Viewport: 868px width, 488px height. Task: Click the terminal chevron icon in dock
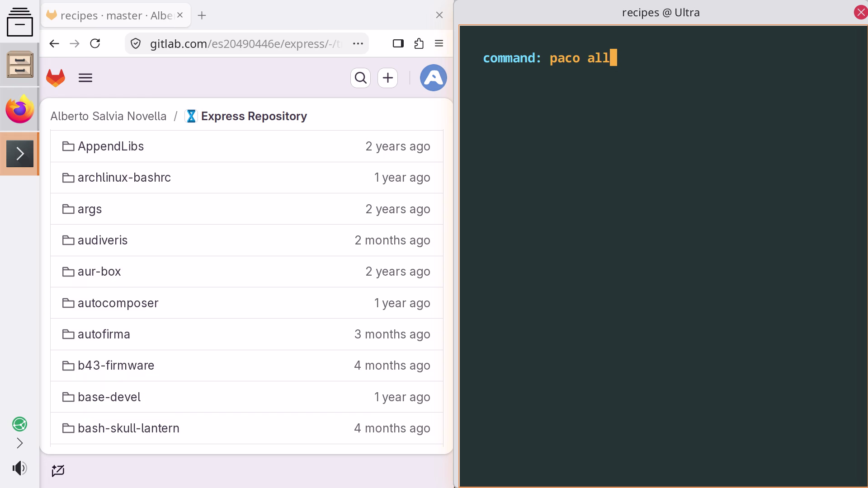coord(20,154)
